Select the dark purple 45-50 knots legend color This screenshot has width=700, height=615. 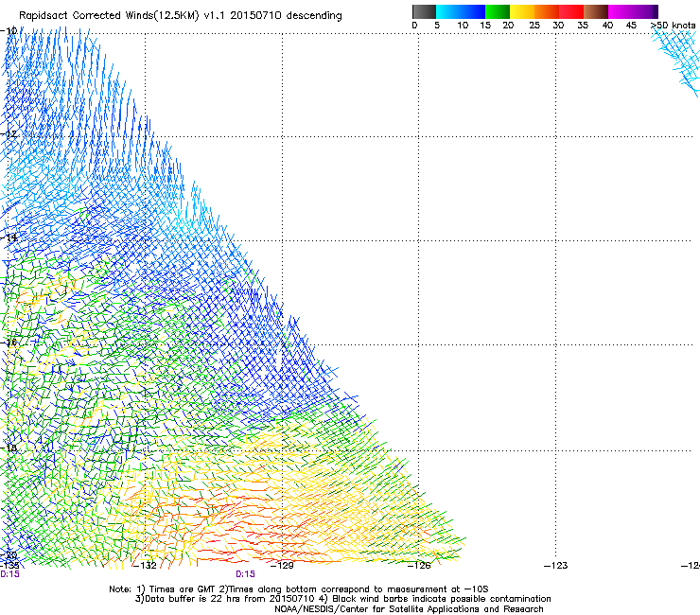pos(645,11)
